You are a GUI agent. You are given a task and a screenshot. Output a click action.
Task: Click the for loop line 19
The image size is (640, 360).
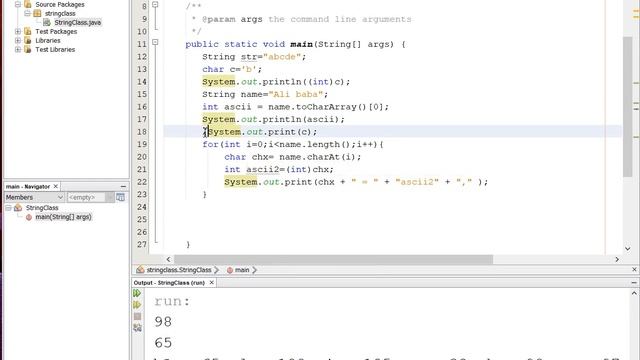tap(293, 144)
